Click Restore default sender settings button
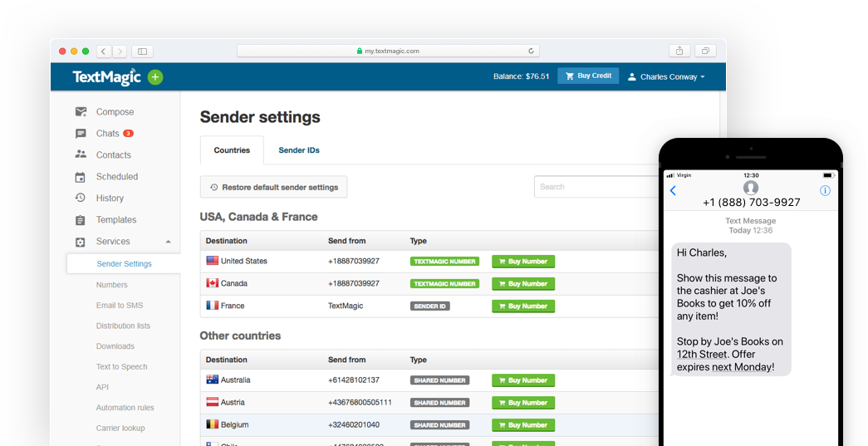The image size is (868, 446). coord(273,187)
